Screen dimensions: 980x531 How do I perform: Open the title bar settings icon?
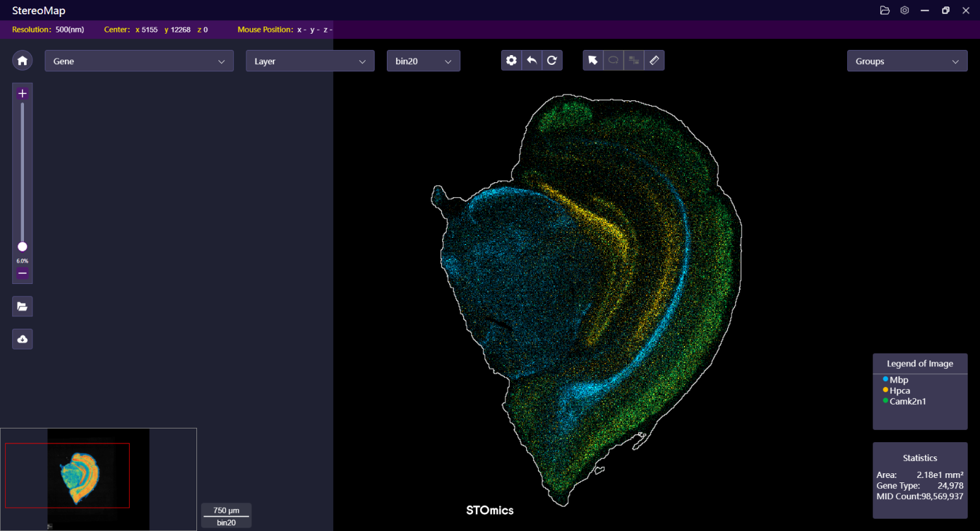click(904, 10)
